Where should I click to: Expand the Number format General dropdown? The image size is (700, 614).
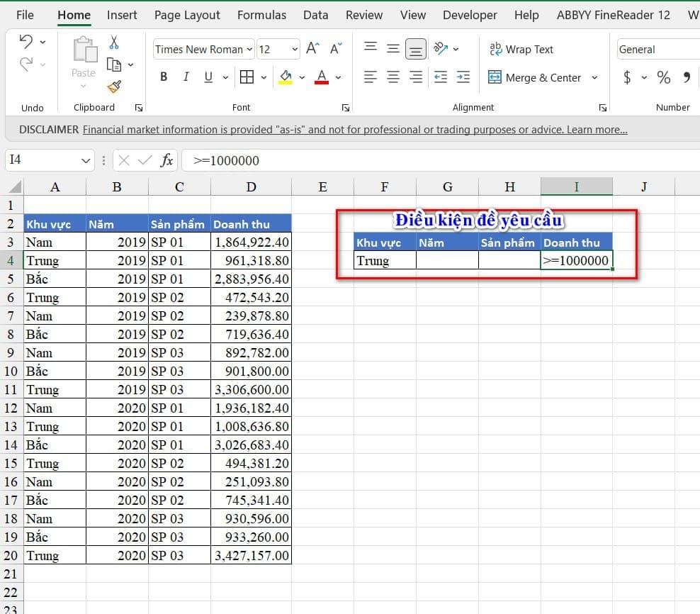(x=659, y=49)
